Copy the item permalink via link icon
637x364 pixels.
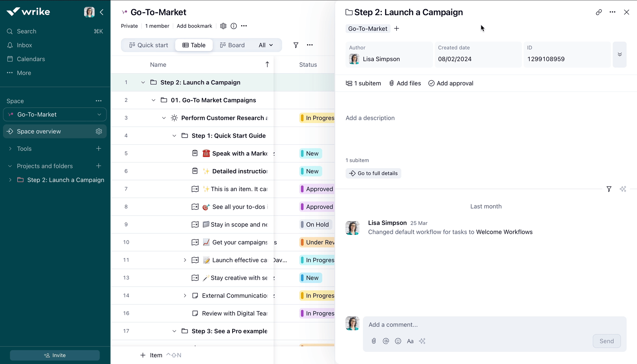pyautogui.click(x=598, y=12)
